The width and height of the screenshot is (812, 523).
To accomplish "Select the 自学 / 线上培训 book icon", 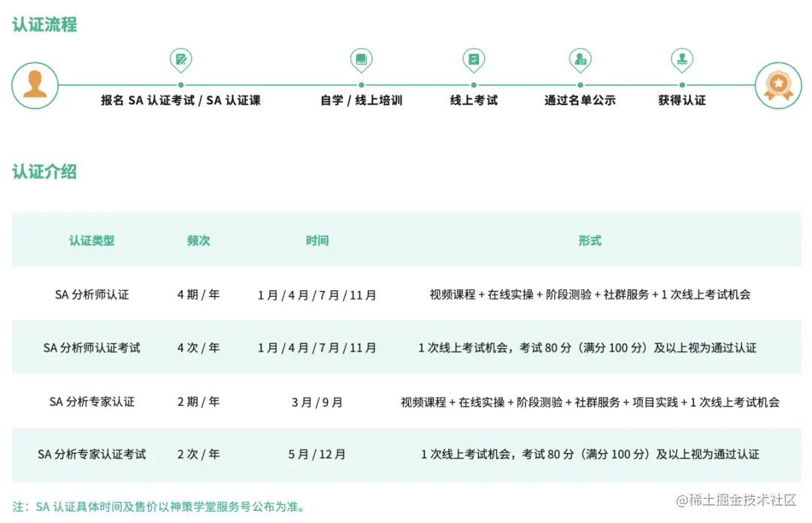I will pyautogui.click(x=361, y=59).
